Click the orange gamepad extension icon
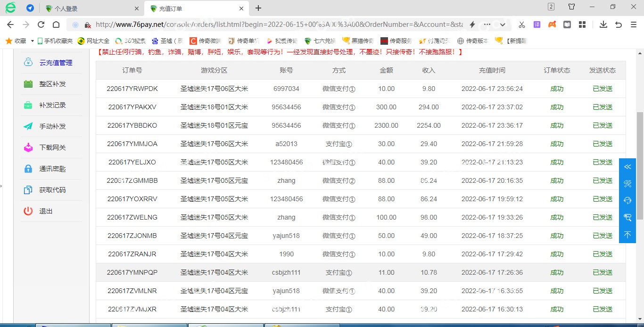Image resolution: width=644 pixels, height=327 pixels. click(552, 25)
